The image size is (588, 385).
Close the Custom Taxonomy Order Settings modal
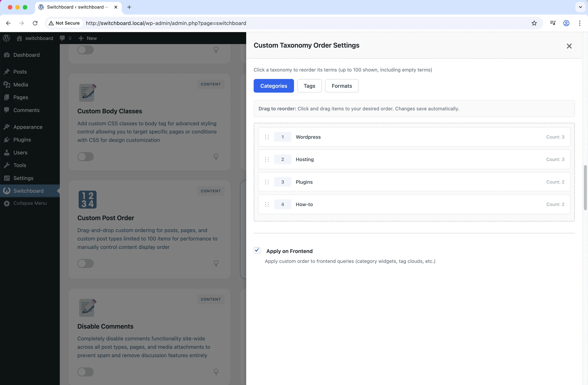[569, 46]
